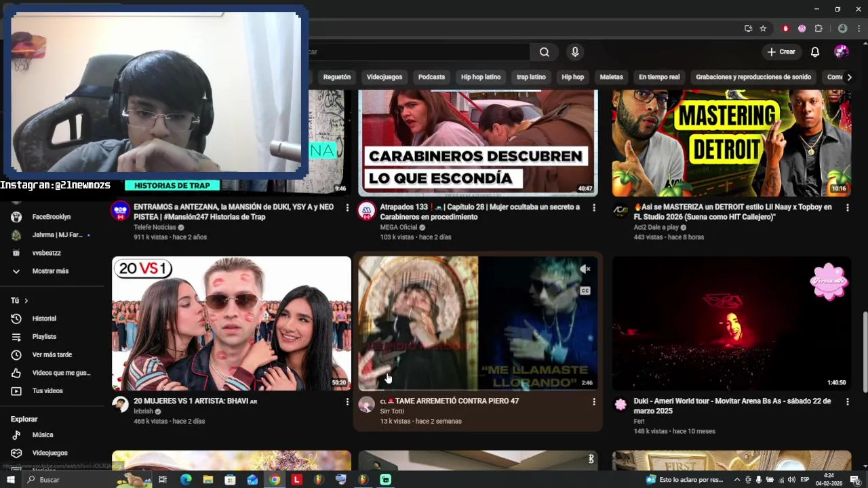Open Videojuegos under Explorar in sidebar
The height and width of the screenshot is (488, 868).
click(x=50, y=453)
